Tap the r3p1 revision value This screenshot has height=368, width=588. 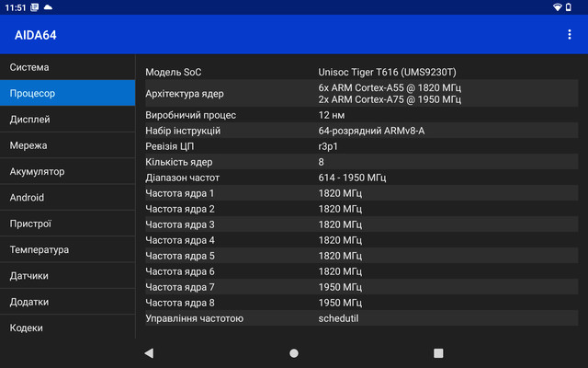pyautogui.click(x=328, y=146)
